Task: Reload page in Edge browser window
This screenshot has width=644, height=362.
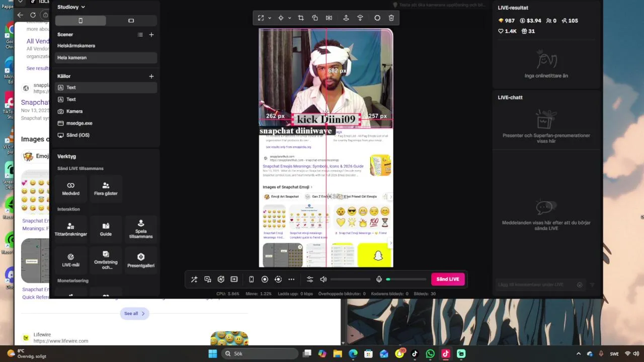Action: point(33,15)
